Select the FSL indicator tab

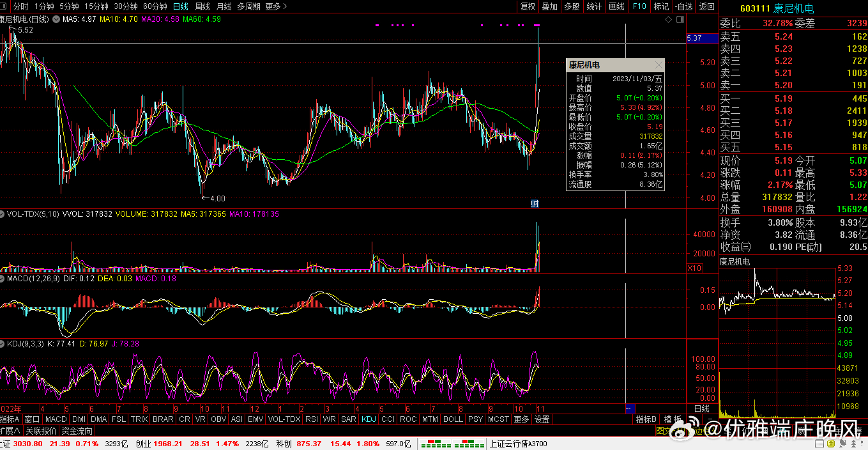pyautogui.click(x=119, y=419)
